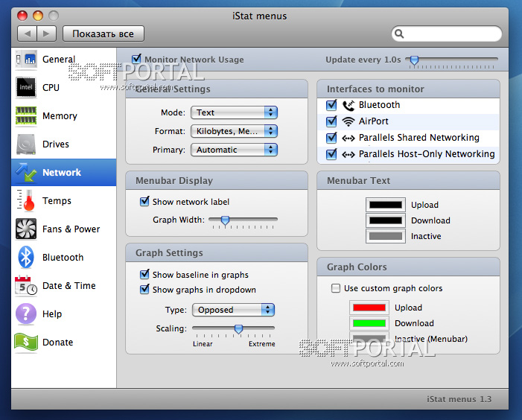
Task: Open the General pane bar-chart icon
Action: (x=26, y=60)
